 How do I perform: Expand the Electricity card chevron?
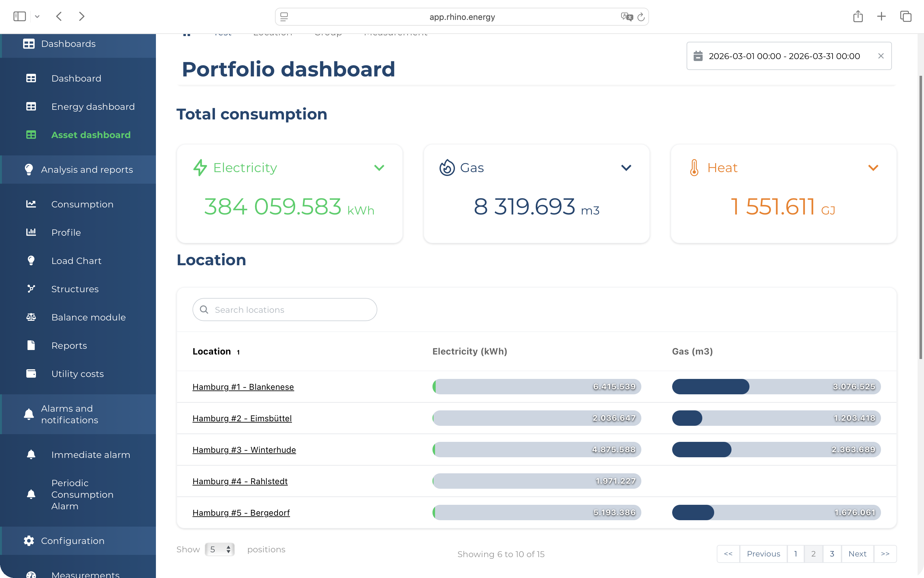[x=379, y=168]
